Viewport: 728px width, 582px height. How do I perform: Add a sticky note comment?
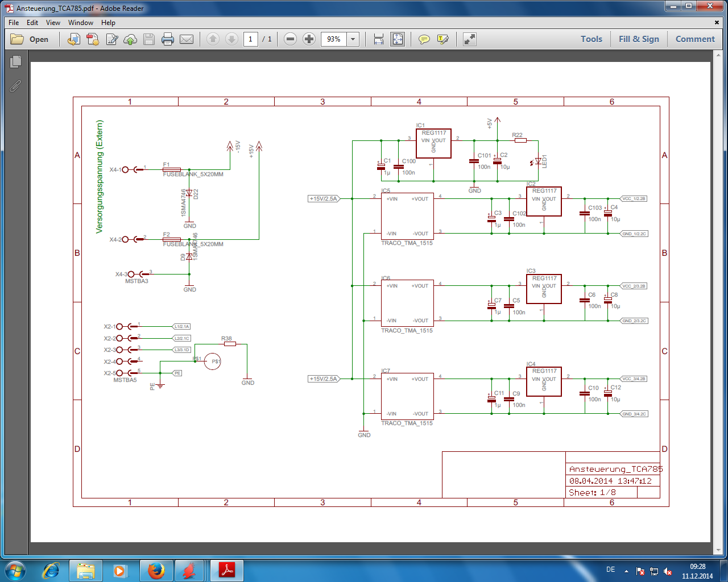pyautogui.click(x=424, y=39)
